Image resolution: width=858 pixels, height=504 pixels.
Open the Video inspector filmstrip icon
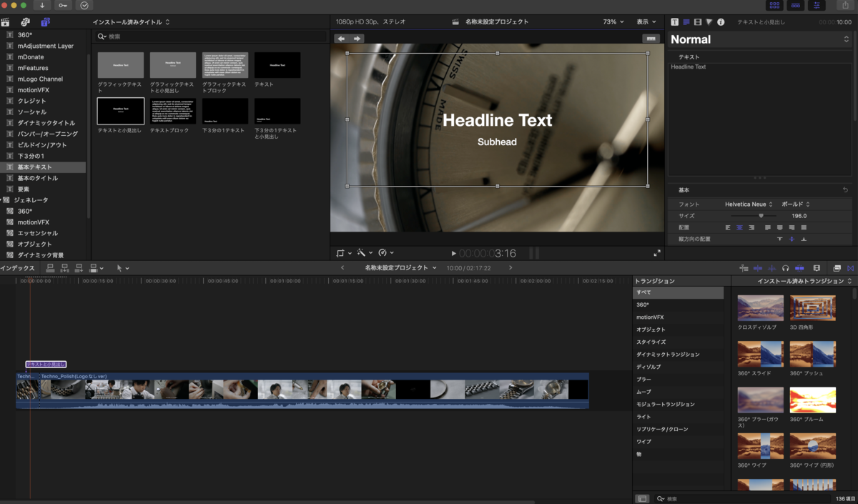[698, 22]
